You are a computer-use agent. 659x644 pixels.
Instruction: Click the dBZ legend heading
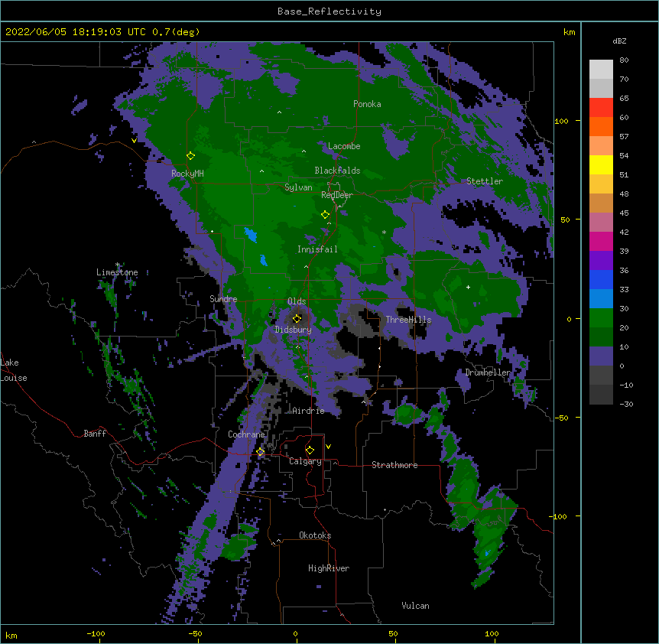pos(619,41)
